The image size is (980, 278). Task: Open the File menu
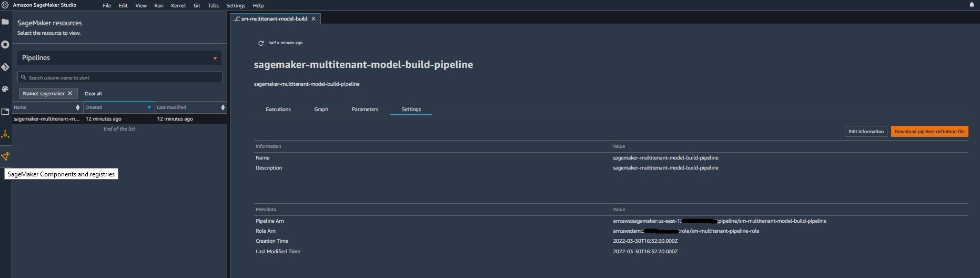(107, 5)
